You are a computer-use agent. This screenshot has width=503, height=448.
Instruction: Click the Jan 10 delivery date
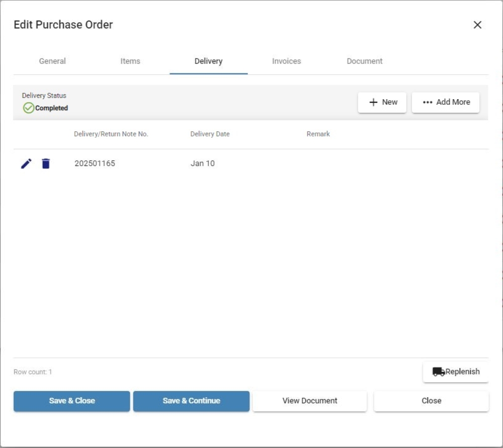(x=202, y=164)
